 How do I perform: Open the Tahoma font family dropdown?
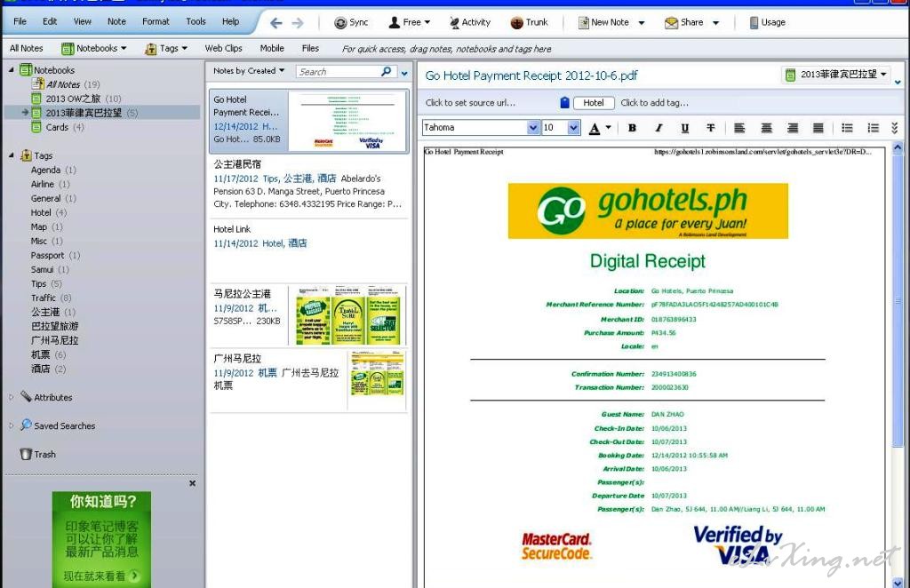[533, 128]
